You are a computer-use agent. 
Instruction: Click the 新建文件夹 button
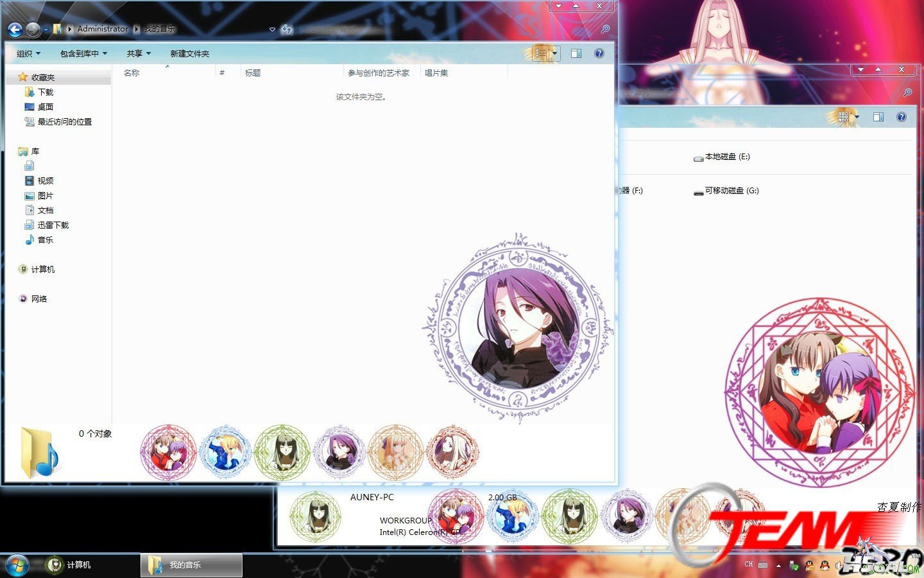pyautogui.click(x=190, y=54)
